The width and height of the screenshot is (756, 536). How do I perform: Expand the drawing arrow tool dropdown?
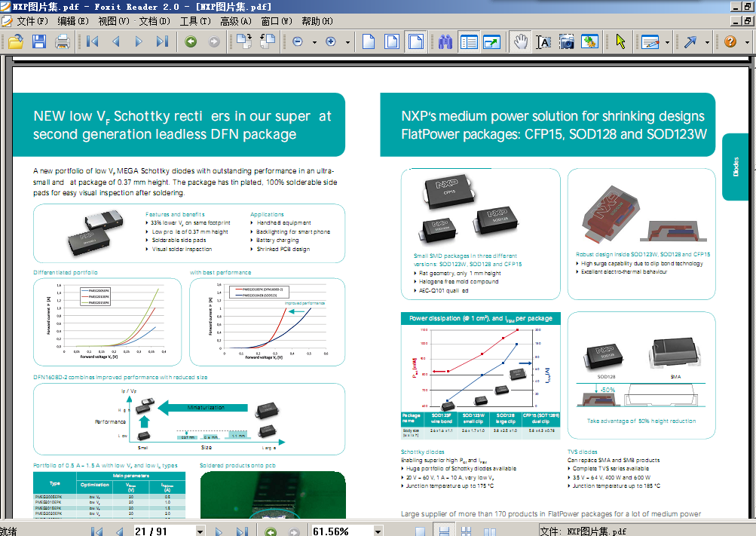coord(707,42)
